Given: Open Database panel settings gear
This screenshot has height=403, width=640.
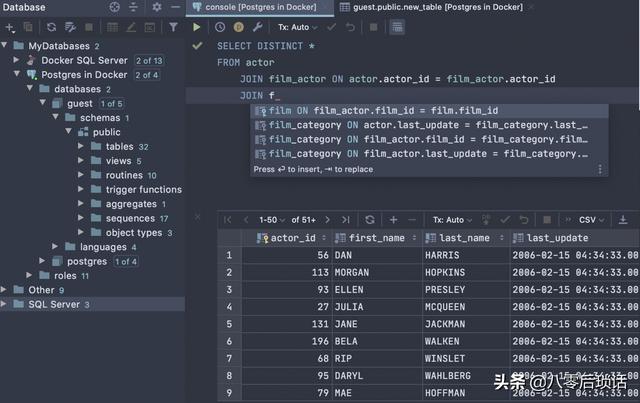Looking at the screenshot, I should point(157,7).
